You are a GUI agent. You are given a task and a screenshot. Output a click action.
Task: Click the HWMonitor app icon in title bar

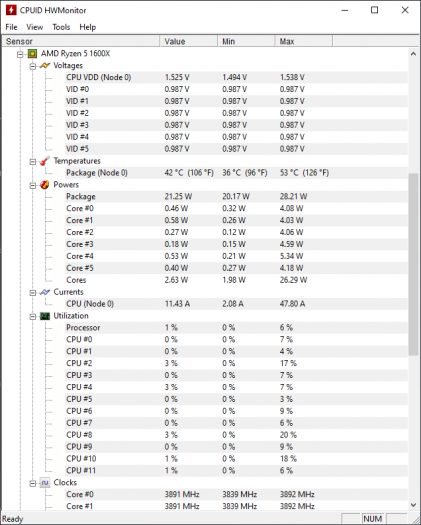pos(11,10)
